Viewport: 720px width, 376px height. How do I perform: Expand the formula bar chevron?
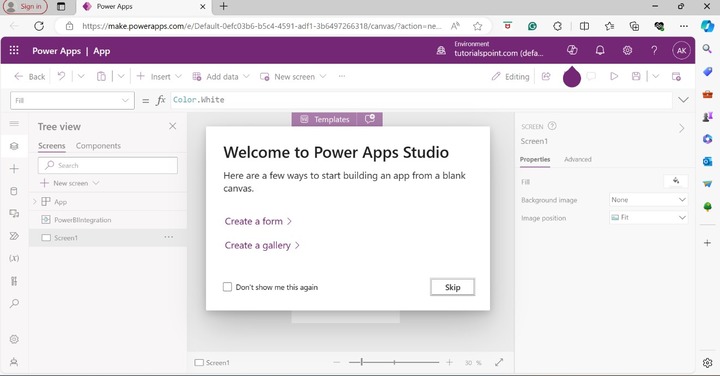tap(683, 100)
